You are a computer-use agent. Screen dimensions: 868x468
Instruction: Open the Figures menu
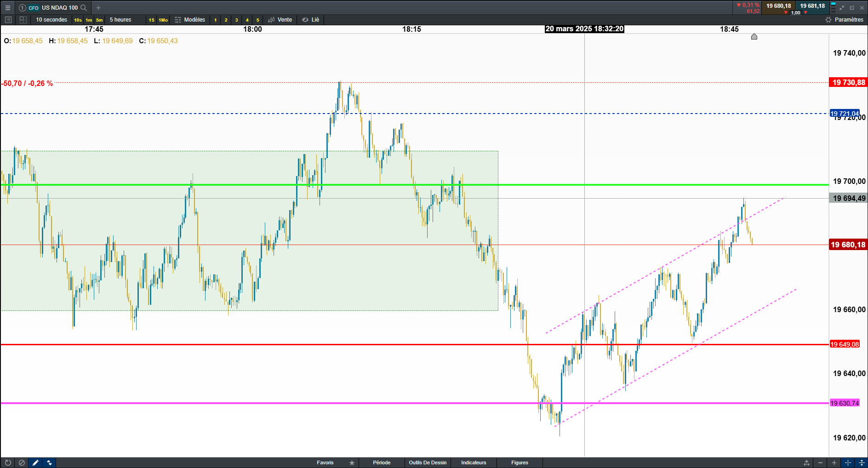coord(520,462)
